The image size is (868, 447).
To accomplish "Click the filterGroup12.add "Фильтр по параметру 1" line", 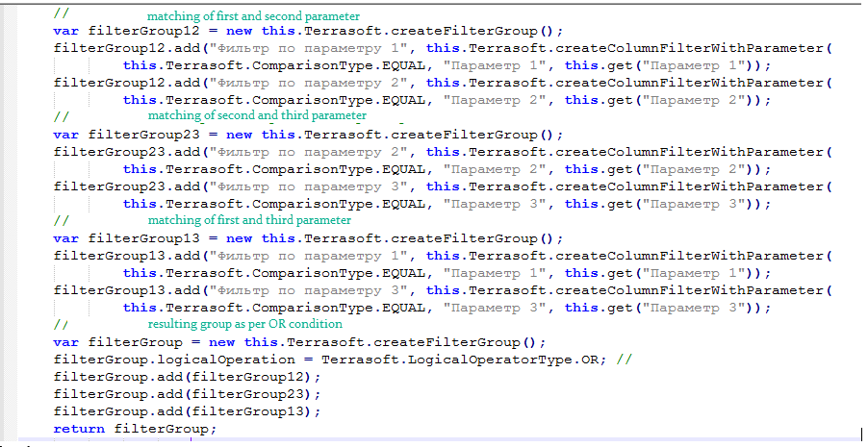I will 443,48.
